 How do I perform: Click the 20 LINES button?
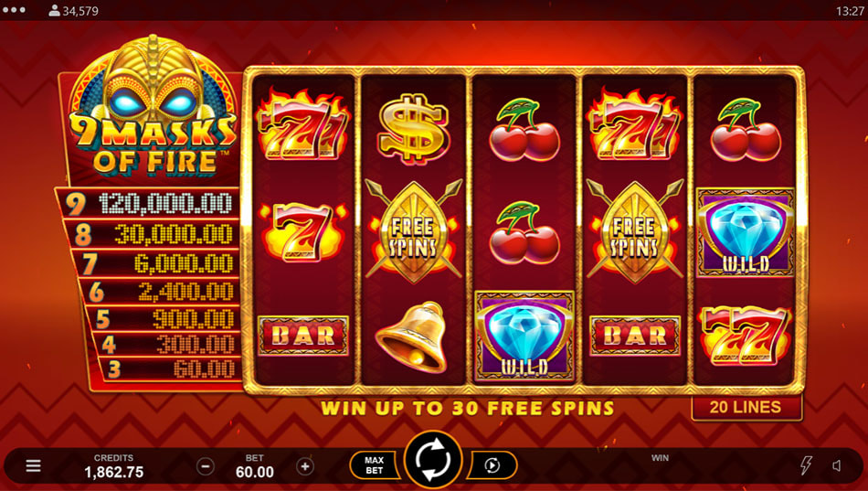(x=746, y=407)
